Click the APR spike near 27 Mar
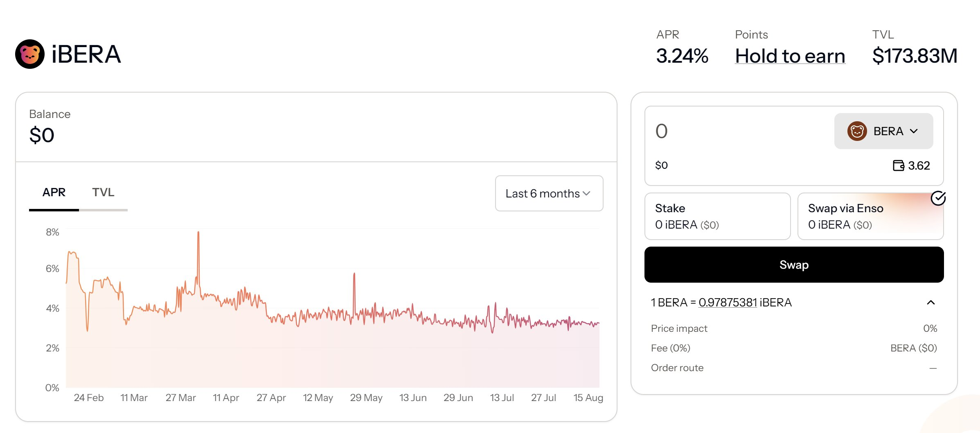 198,234
